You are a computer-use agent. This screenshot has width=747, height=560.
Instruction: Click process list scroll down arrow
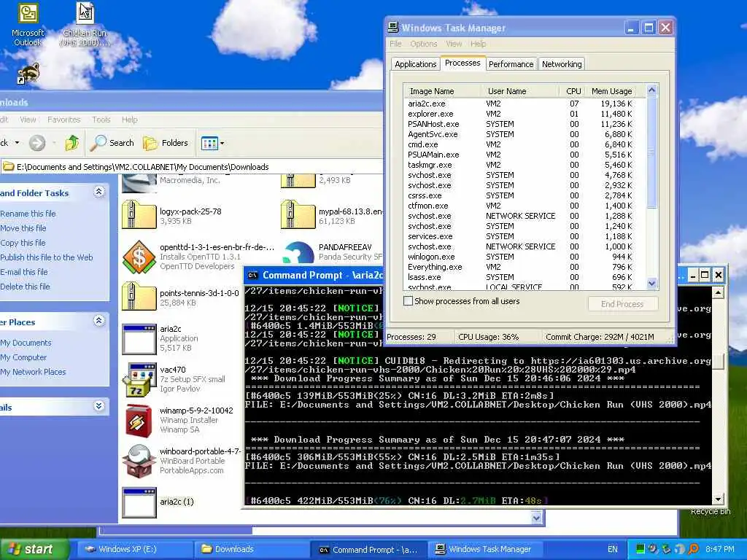pos(651,283)
